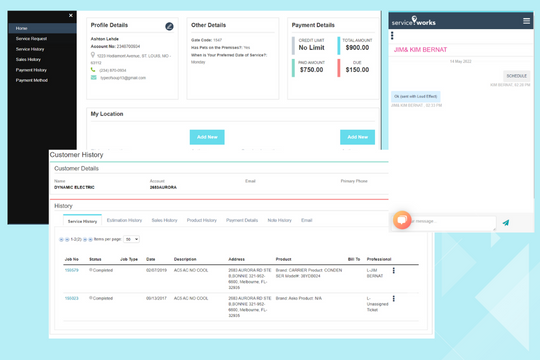Open the three-dot menu for the Unassigned Ticket row
Screen dimensions: 540x360
coord(394,299)
